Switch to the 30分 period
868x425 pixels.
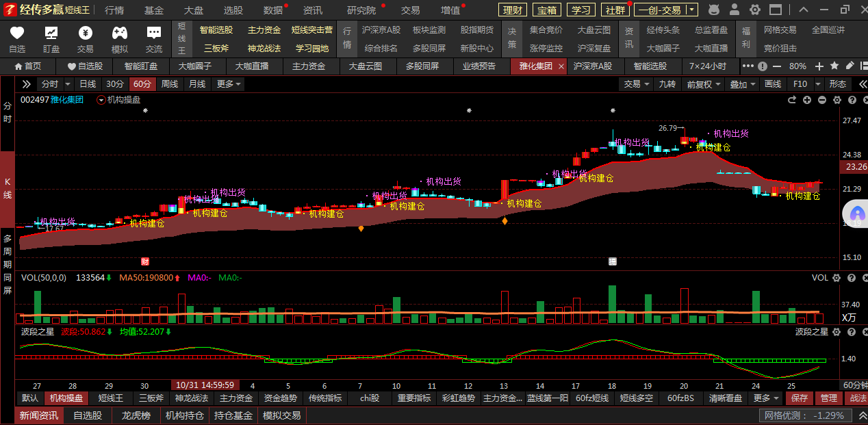click(x=114, y=84)
